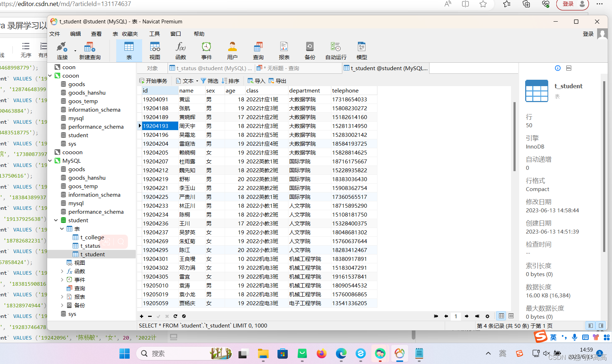Collapse the 表 (Tables) node
The image size is (612, 364).
click(62, 229)
